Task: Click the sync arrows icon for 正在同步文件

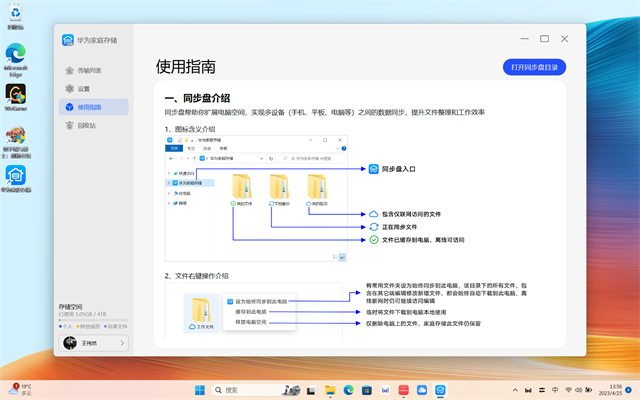Action: (x=374, y=227)
